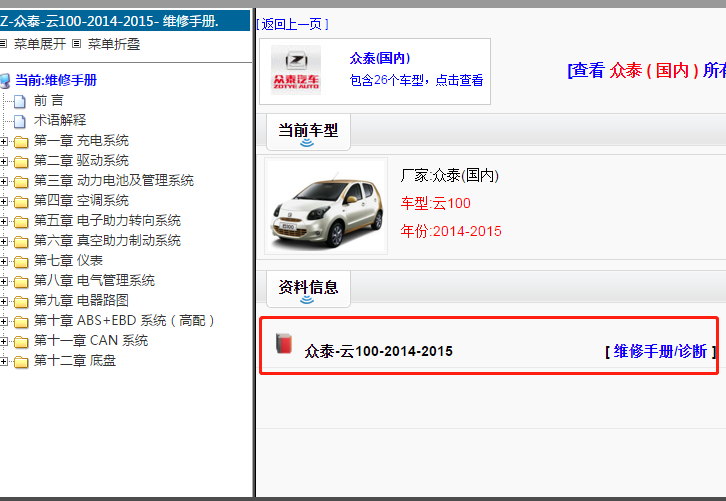Screen dimensions: 726x501
Task: Expand the 第一章 充电系统 tree node
Action: click(x=4, y=141)
